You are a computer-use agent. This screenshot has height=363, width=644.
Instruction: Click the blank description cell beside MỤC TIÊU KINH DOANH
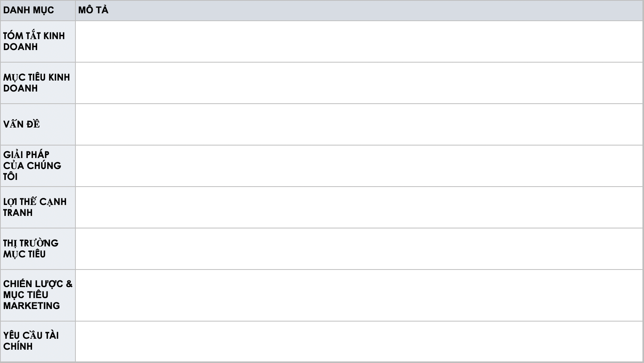pos(359,83)
